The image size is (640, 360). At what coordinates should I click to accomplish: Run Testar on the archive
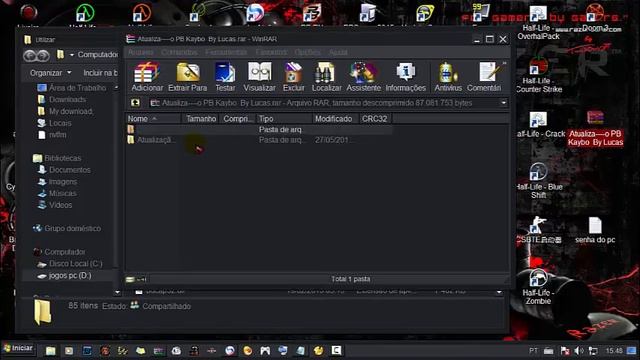(225, 77)
